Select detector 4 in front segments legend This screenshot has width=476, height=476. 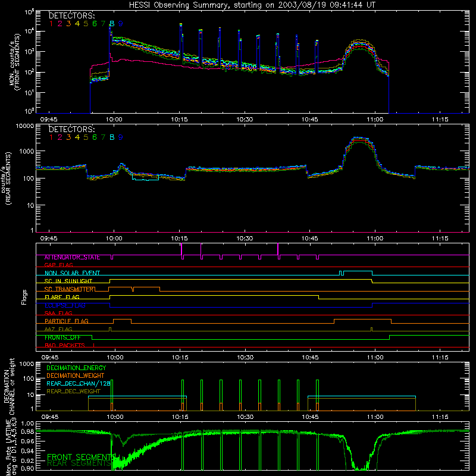(77, 24)
